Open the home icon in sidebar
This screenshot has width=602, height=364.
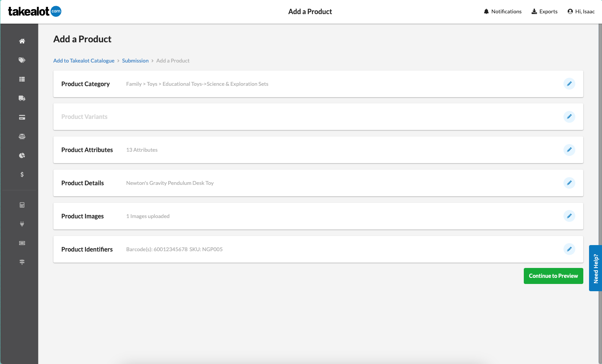click(x=22, y=41)
